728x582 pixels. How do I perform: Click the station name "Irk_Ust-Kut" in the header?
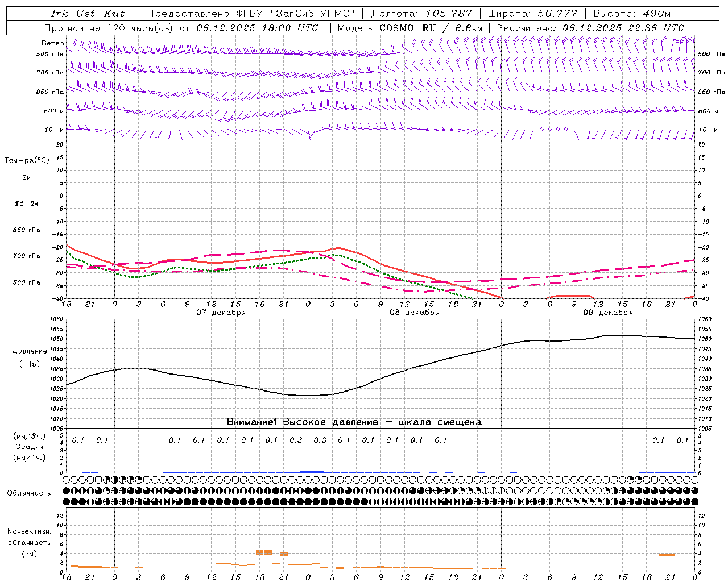88,14
